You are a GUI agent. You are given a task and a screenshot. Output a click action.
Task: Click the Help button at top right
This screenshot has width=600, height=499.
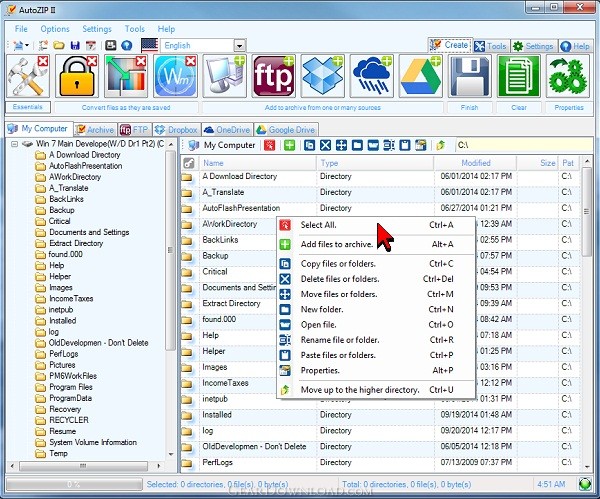pos(574,46)
